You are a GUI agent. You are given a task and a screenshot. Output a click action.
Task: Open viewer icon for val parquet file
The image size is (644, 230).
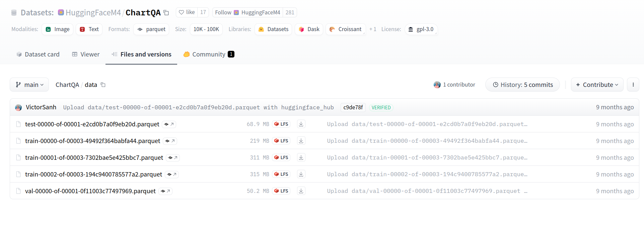[x=165, y=191]
